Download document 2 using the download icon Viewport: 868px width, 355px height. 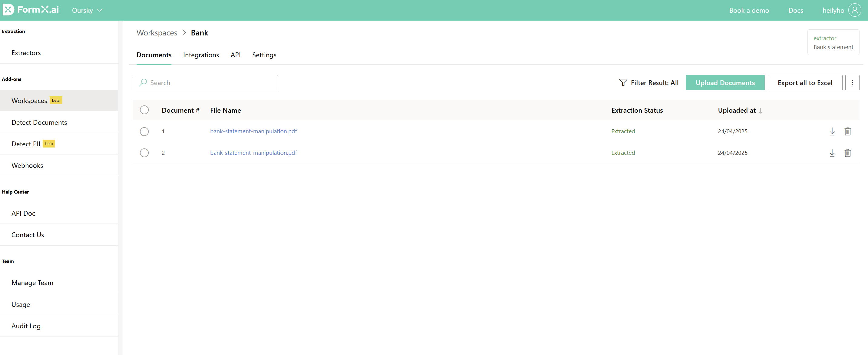[832, 153]
